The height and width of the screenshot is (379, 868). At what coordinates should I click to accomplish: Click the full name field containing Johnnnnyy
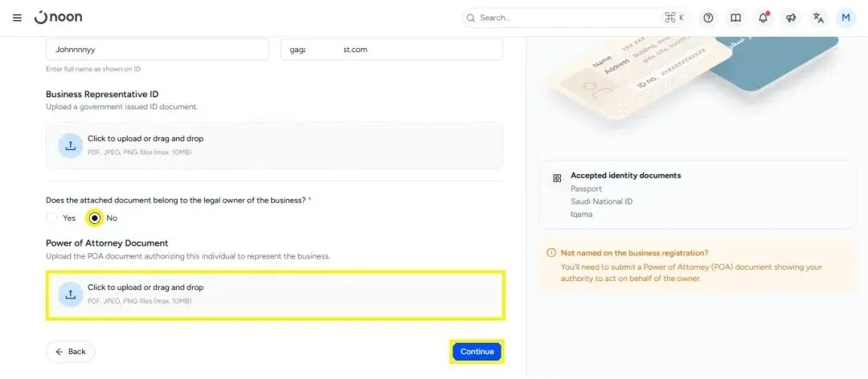pyautogui.click(x=158, y=49)
